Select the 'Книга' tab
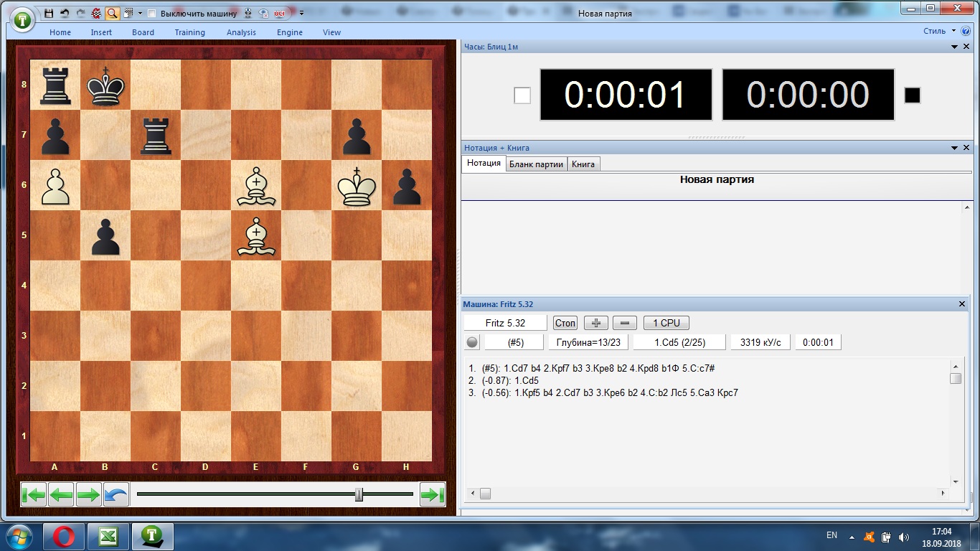The height and width of the screenshot is (551, 980). (583, 164)
